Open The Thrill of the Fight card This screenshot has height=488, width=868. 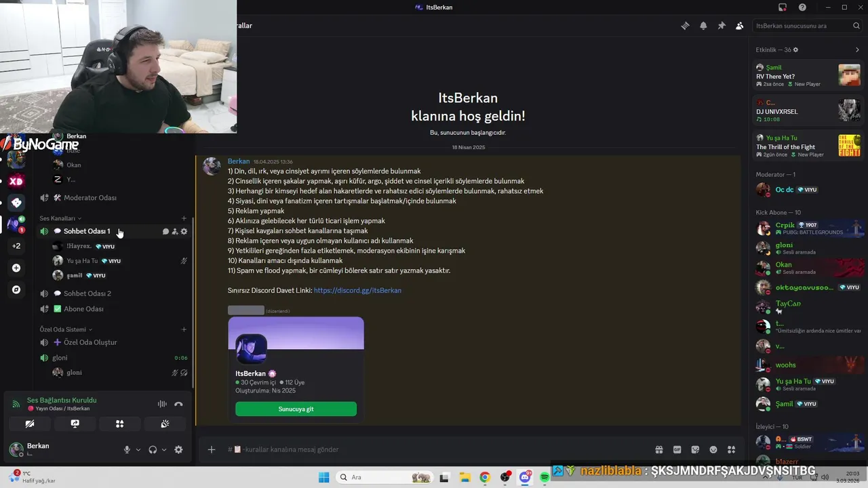808,146
